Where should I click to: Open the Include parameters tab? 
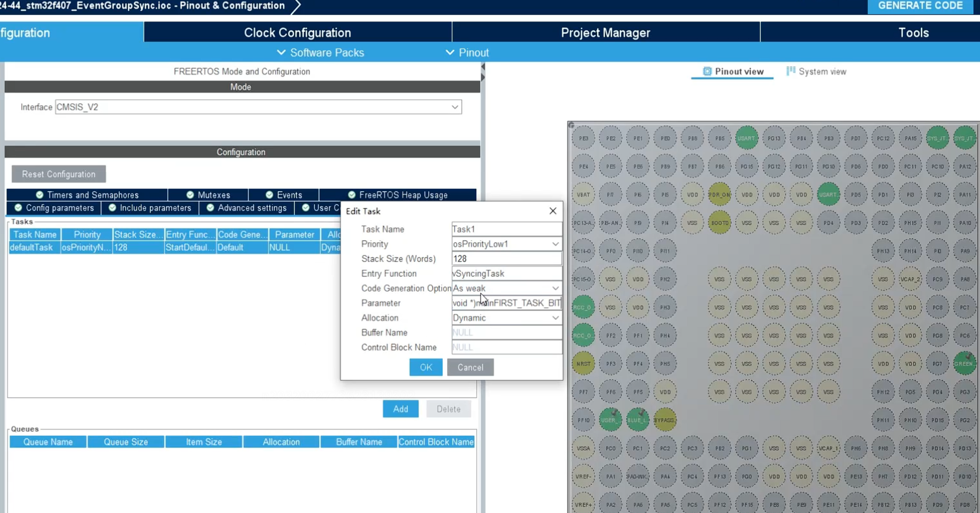(x=150, y=208)
